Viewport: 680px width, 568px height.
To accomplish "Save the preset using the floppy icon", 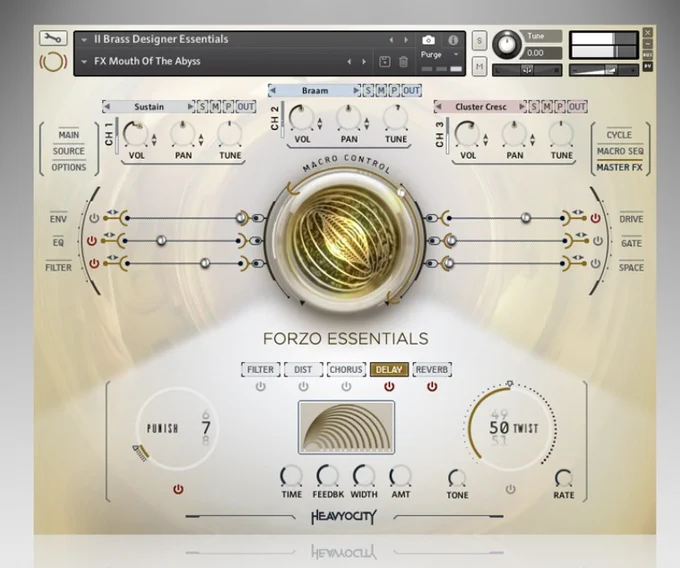I will click(x=385, y=62).
